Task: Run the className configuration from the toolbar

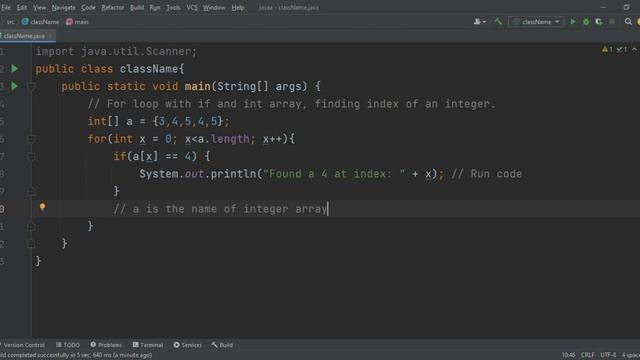Action: 573,22
